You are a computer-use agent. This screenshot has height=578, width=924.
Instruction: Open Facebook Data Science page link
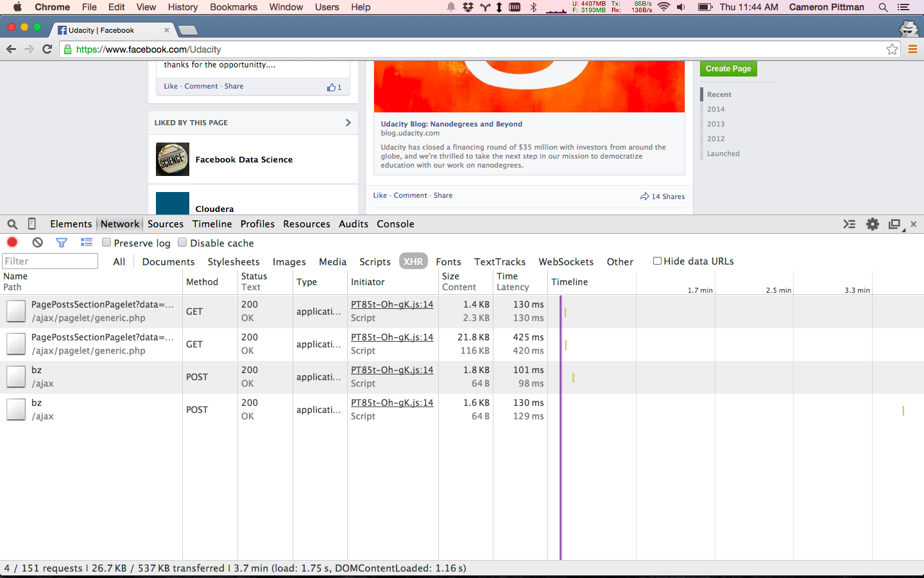244,159
